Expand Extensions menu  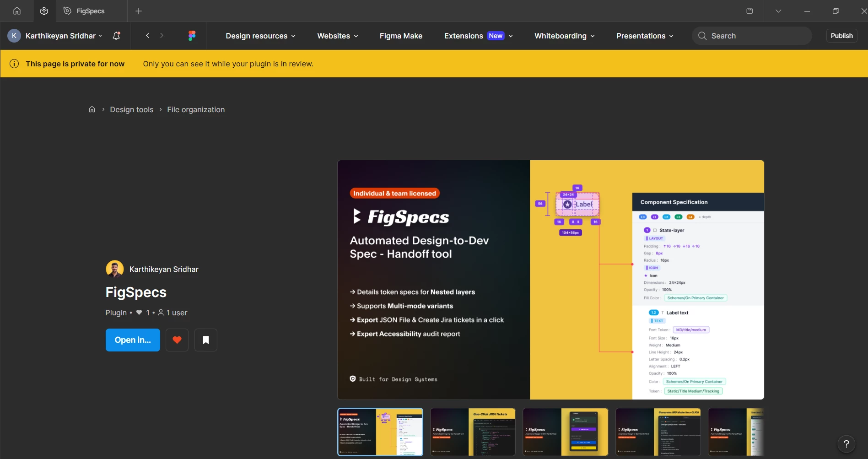478,36
